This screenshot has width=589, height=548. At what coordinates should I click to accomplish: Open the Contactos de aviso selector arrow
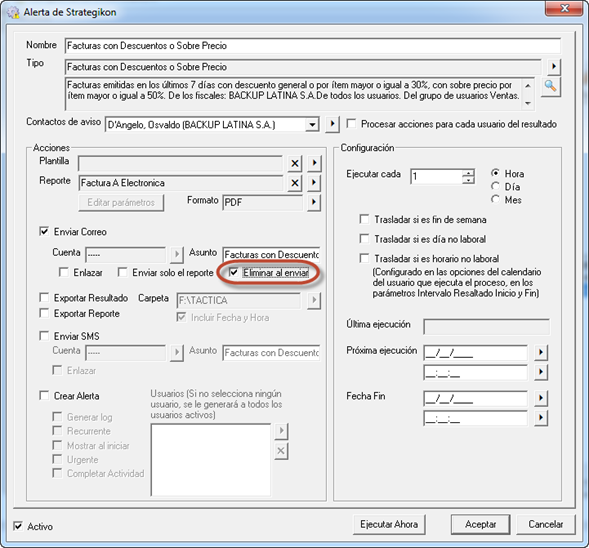pyautogui.click(x=332, y=124)
